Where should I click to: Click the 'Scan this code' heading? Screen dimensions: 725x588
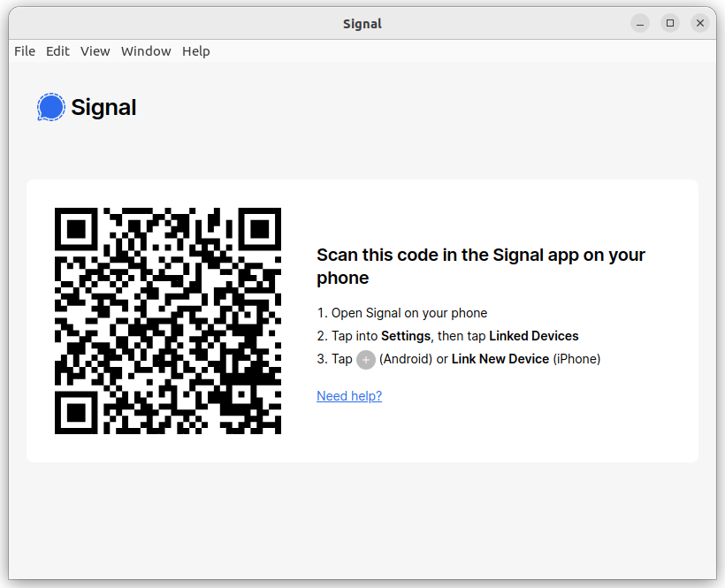coord(481,266)
